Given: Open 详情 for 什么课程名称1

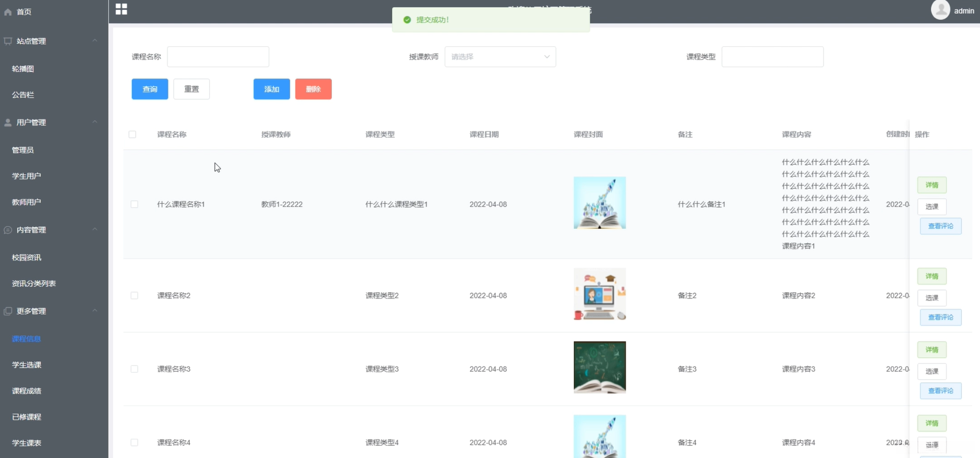Looking at the screenshot, I should [x=932, y=185].
